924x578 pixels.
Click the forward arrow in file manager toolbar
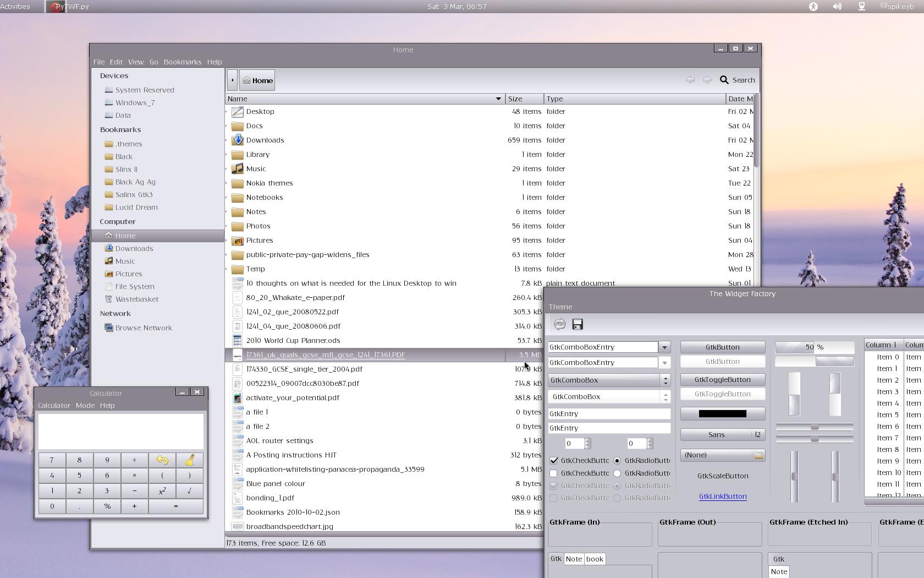coord(707,80)
